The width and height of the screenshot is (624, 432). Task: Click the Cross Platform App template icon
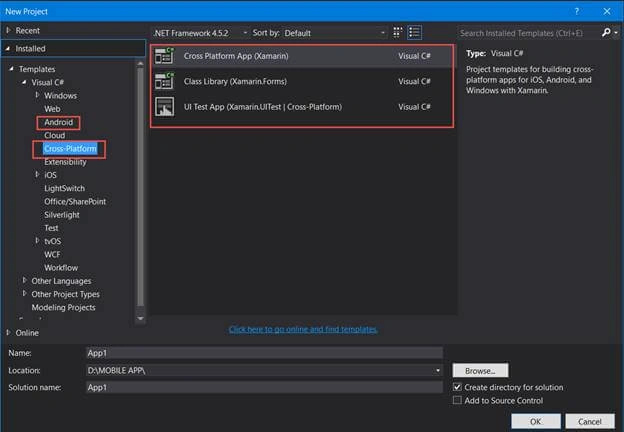point(164,56)
